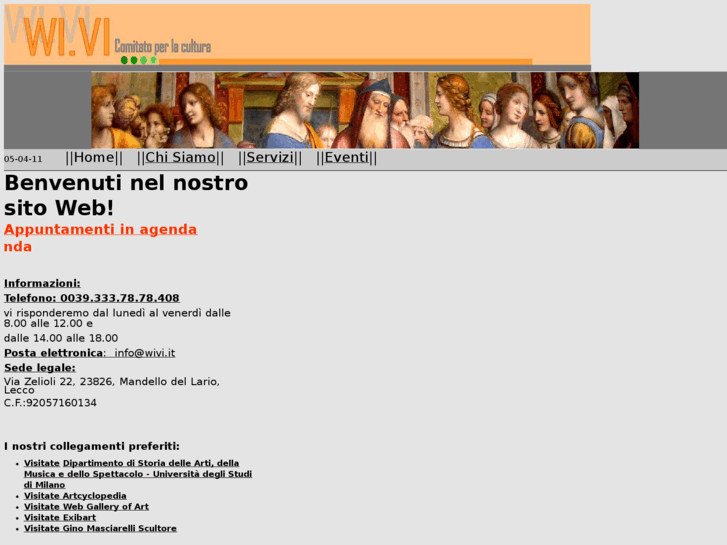Click the info@wivi.it email link
Image resolution: width=727 pixels, height=545 pixels.
[x=145, y=353]
